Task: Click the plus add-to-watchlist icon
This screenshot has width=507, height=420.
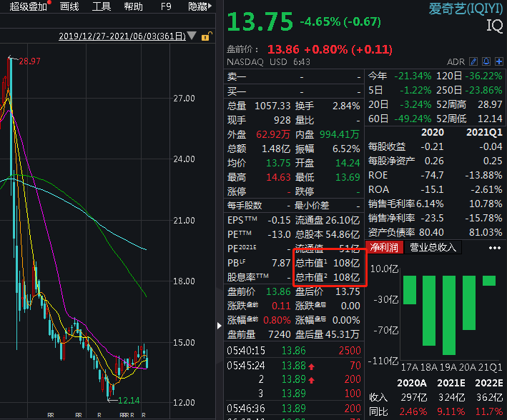Action: click(x=499, y=61)
